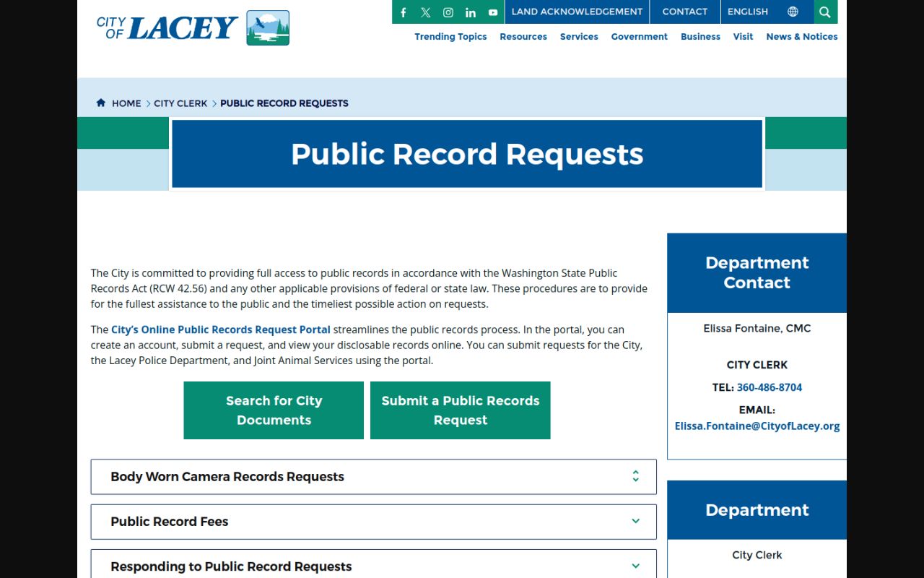
Task: Expand Responding to Public Record Requests
Action: tap(373, 564)
